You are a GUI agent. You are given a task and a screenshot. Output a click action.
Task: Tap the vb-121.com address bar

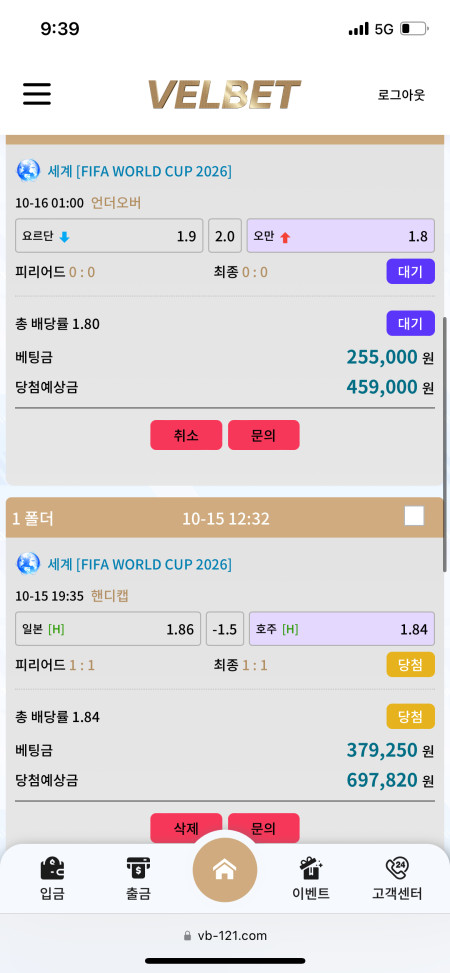click(225, 936)
